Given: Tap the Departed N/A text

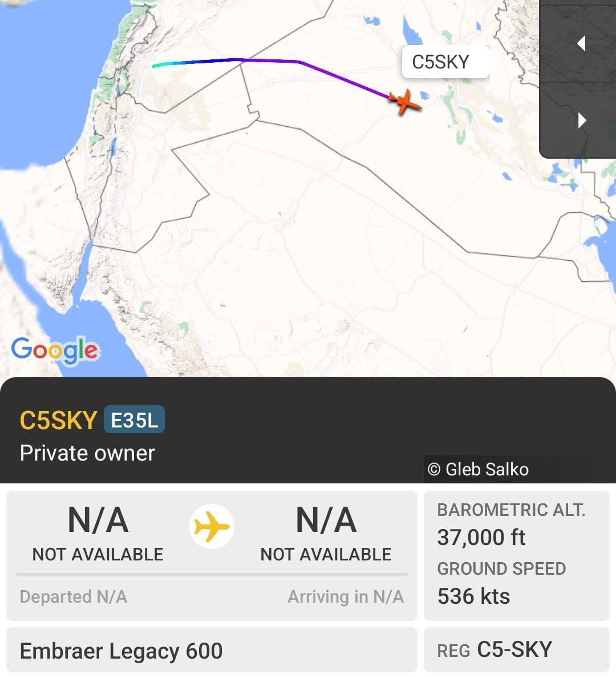Looking at the screenshot, I should 74,597.
